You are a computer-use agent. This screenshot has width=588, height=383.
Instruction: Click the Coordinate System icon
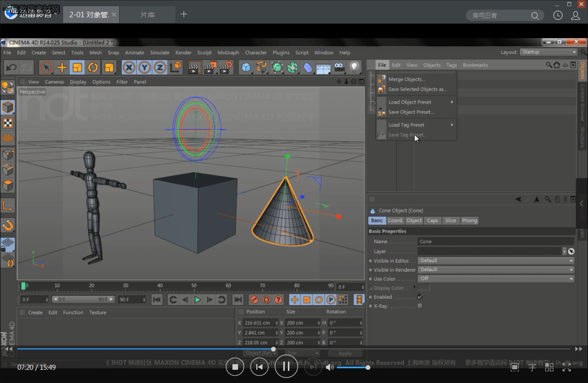click(175, 68)
